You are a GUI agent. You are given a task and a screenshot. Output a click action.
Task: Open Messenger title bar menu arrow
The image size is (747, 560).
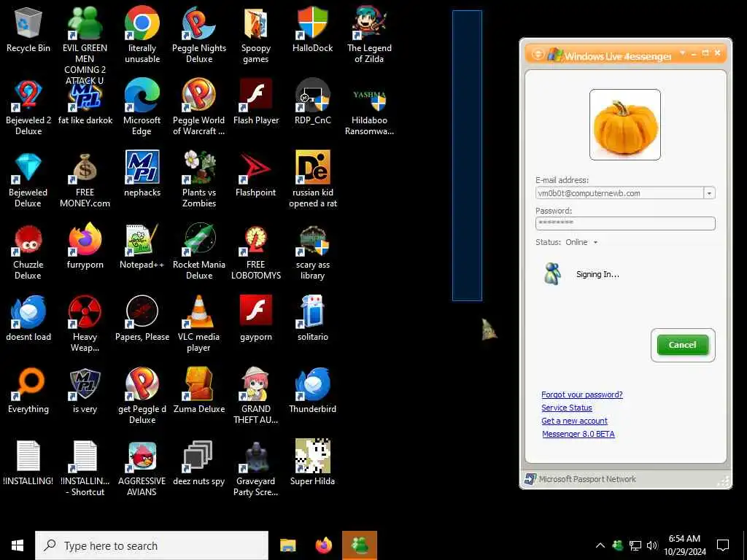tap(682, 52)
